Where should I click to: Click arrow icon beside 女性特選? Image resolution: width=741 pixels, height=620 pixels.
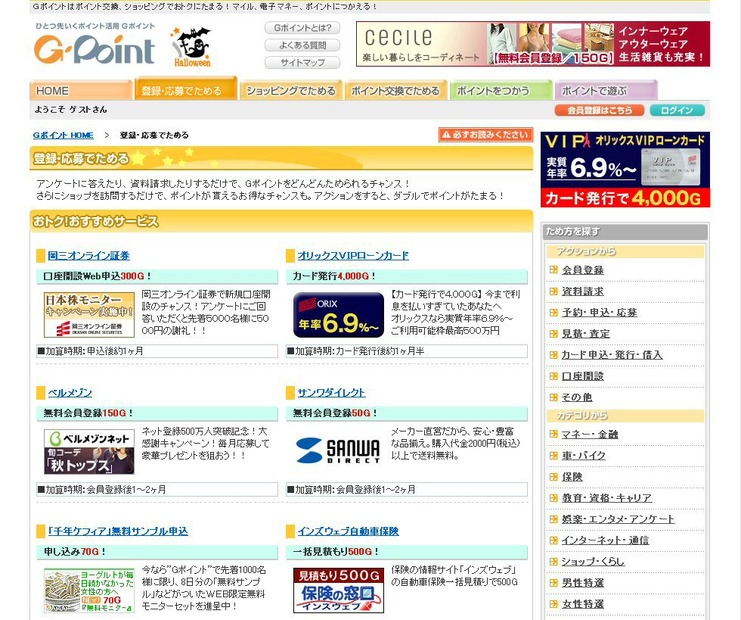click(553, 604)
